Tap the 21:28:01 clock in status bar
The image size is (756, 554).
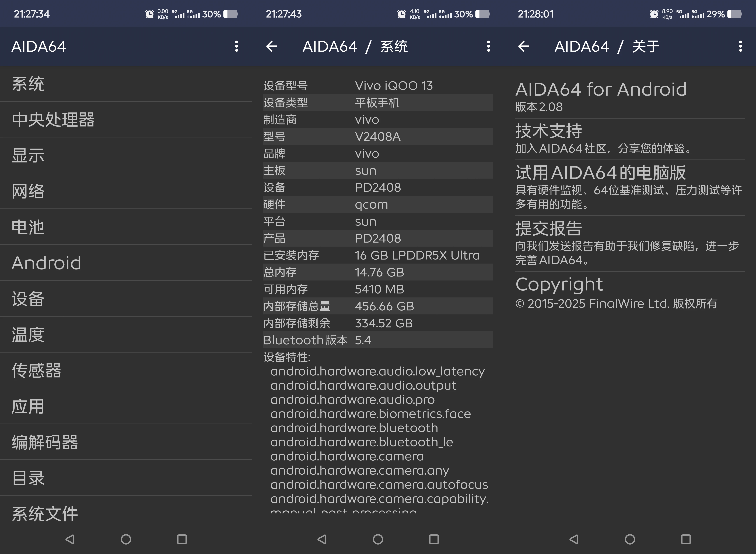tap(535, 14)
